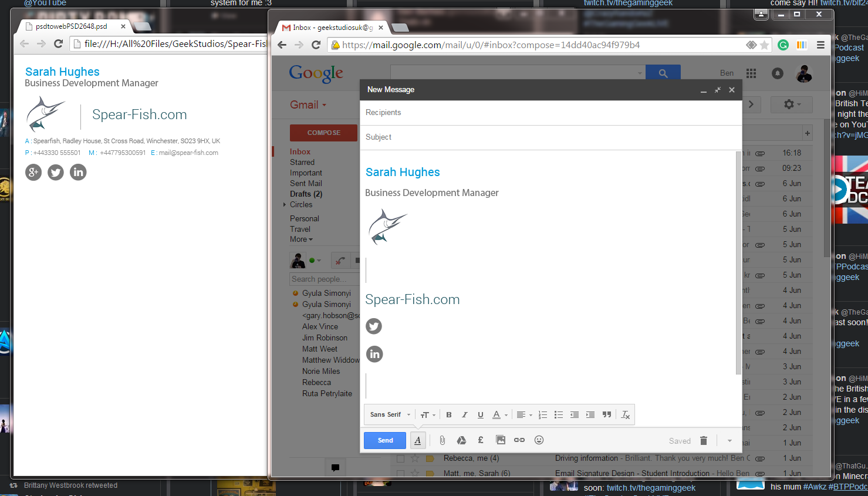Click the Recipients field
Screen dimensions: 868x496
pos(550,113)
